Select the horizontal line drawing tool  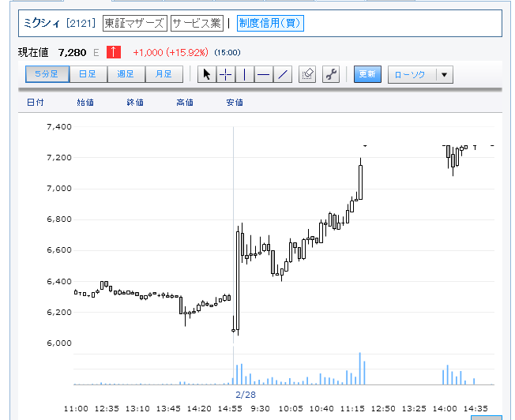coord(263,74)
